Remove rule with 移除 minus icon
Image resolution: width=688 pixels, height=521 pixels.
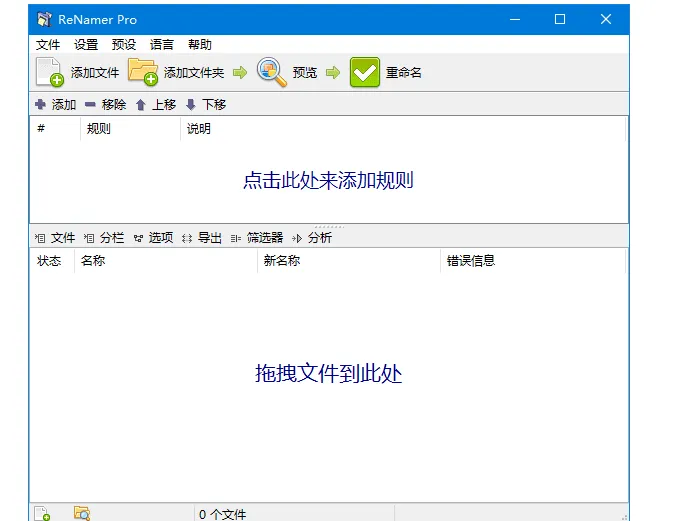click(x=90, y=104)
